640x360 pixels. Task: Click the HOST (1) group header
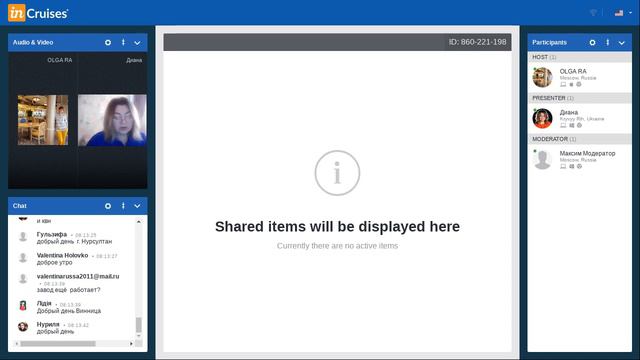[x=580, y=57]
